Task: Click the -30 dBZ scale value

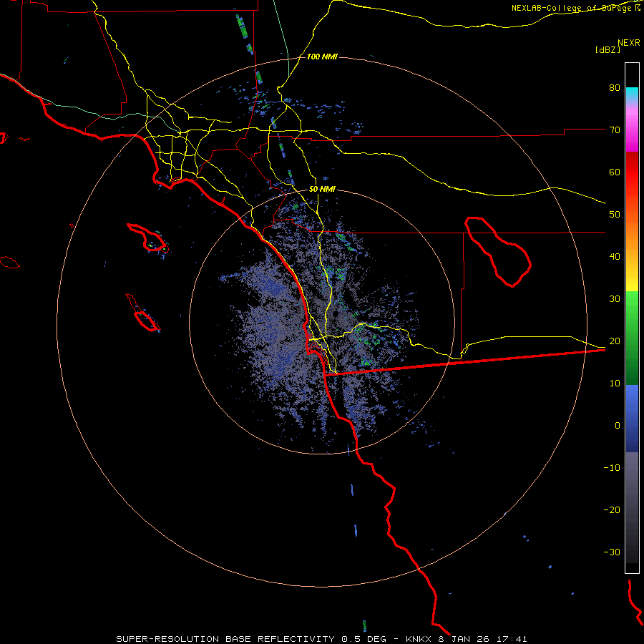Action: 612,552
